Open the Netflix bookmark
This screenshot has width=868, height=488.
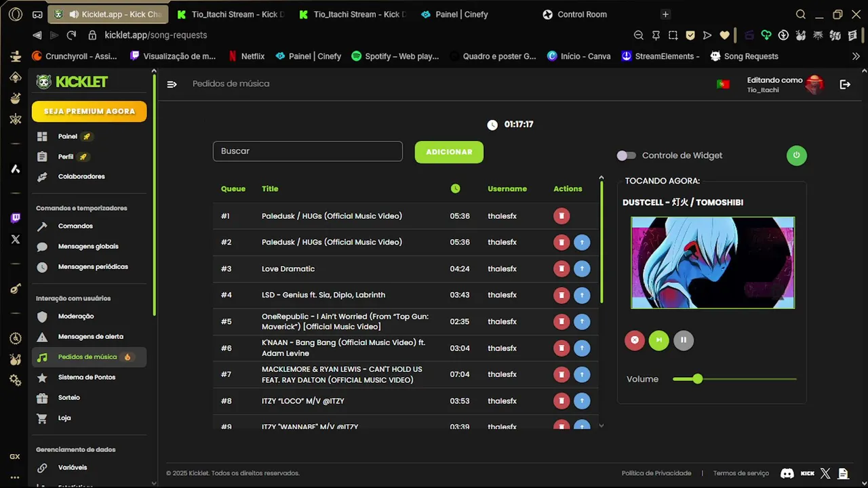coord(246,56)
